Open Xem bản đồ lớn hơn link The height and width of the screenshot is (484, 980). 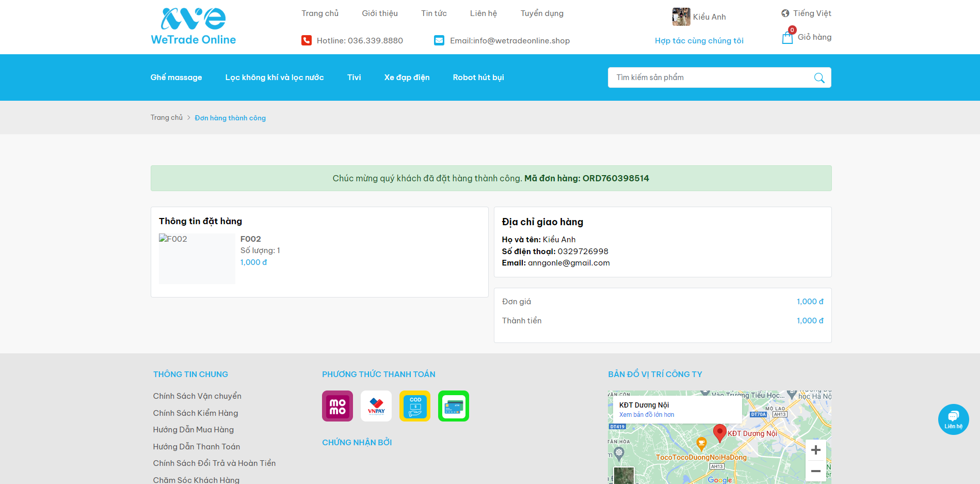647,415
